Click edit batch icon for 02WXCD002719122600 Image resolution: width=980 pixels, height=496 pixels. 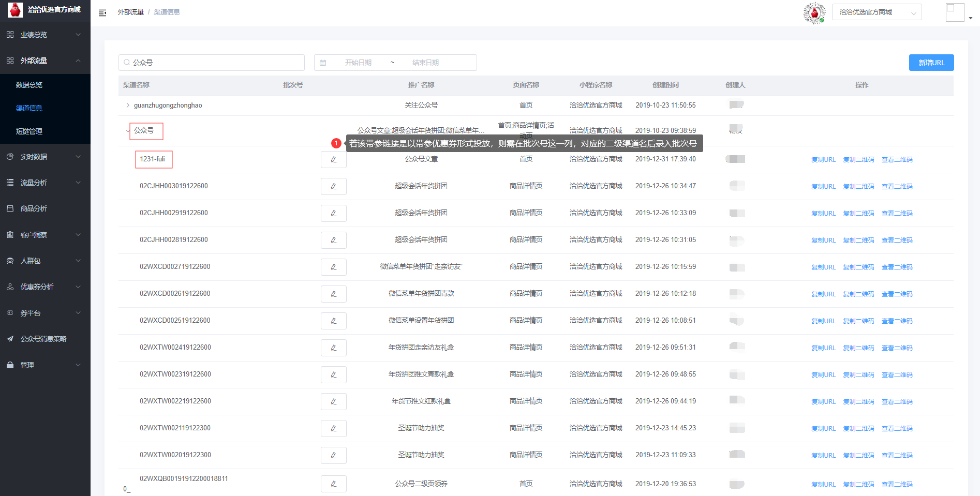333,267
